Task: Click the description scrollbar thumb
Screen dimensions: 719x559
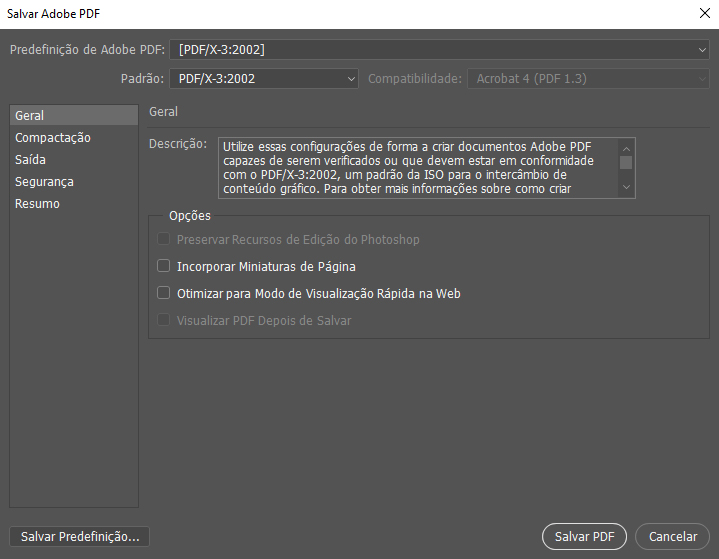Action: pyautogui.click(x=626, y=162)
